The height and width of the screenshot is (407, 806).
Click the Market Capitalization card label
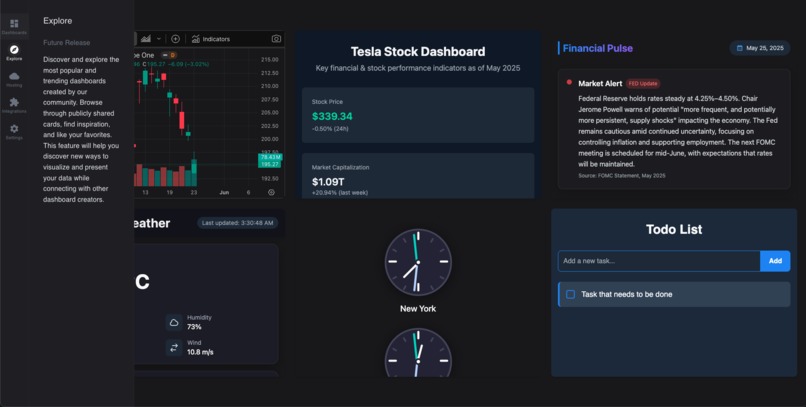pos(340,168)
